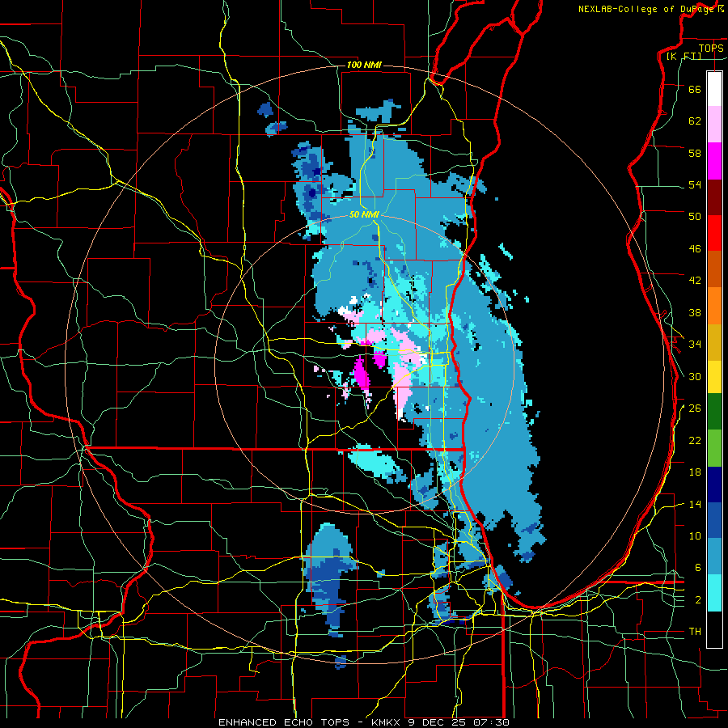Click the white swatch in the tops legend

(x=714, y=89)
